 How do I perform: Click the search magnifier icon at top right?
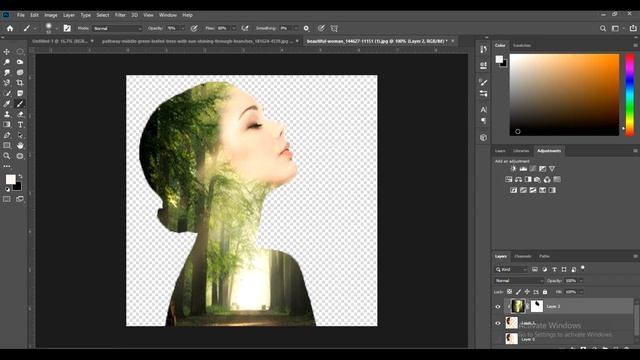click(603, 29)
